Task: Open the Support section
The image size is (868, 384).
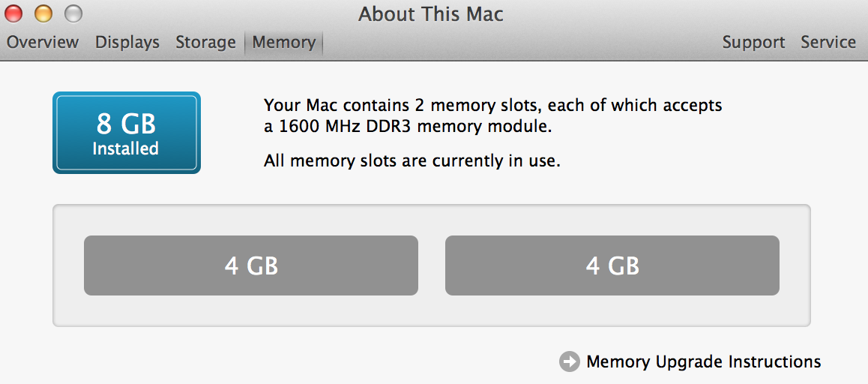Action: pyautogui.click(x=753, y=43)
